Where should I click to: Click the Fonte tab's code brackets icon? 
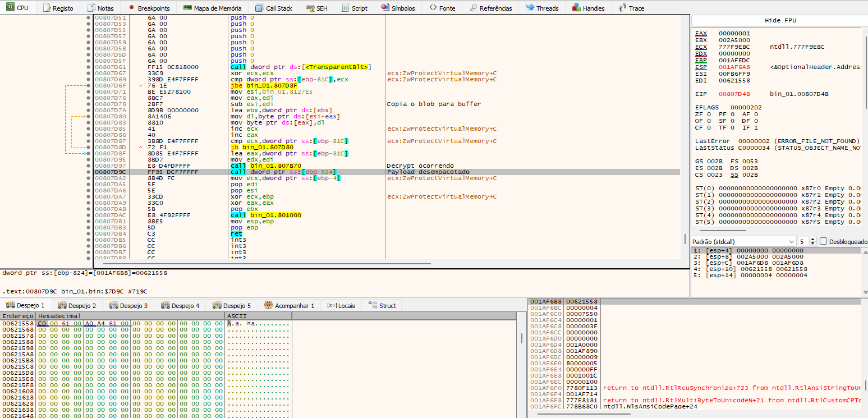433,8
